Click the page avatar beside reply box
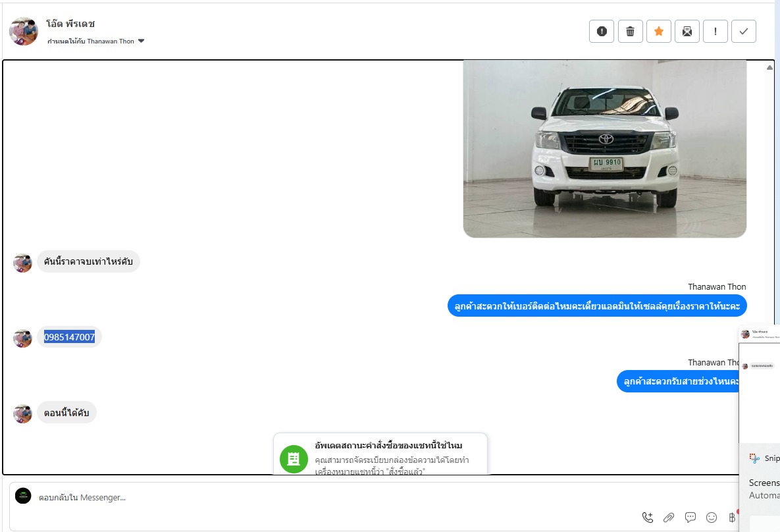Screen dimensions: 780x532 [x=23, y=496]
